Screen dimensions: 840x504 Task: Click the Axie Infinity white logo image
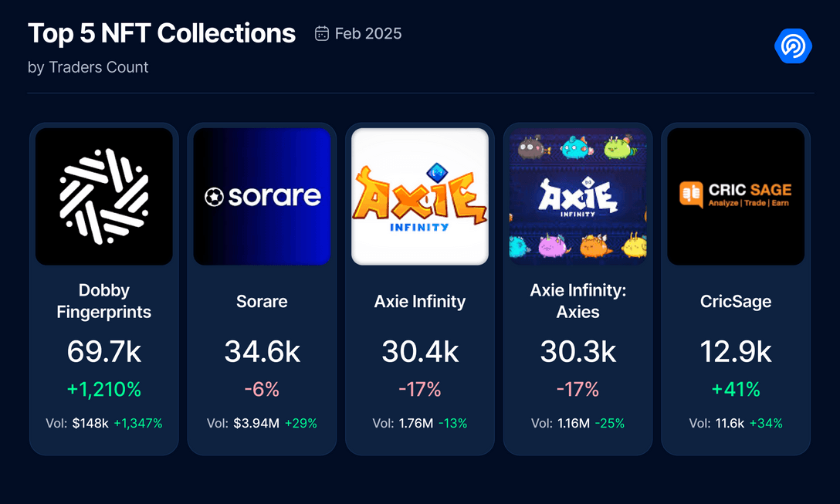coord(420,196)
